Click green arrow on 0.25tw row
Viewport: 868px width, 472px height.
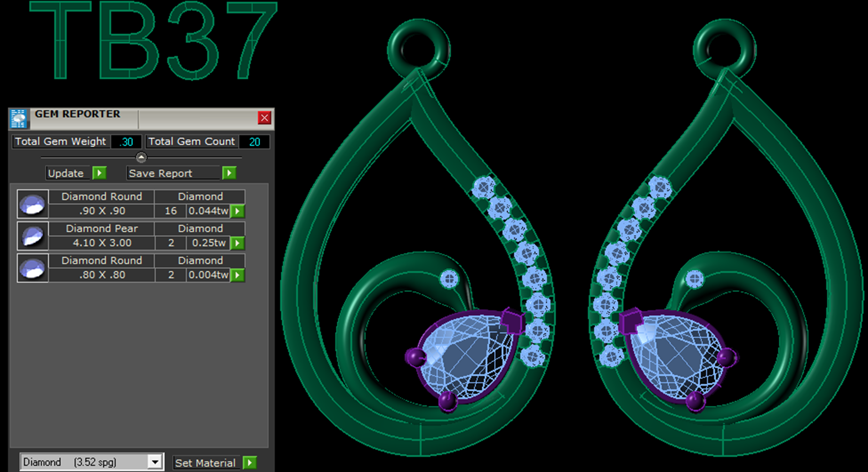tap(238, 243)
